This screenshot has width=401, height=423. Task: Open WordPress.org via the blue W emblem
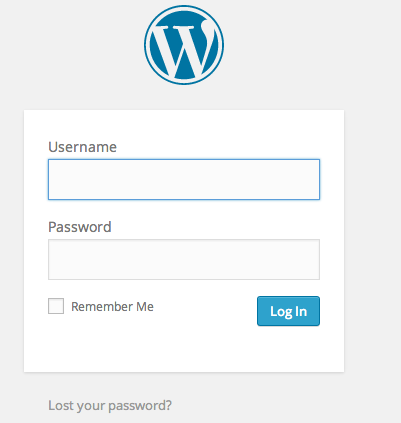(x=184, y=45)
